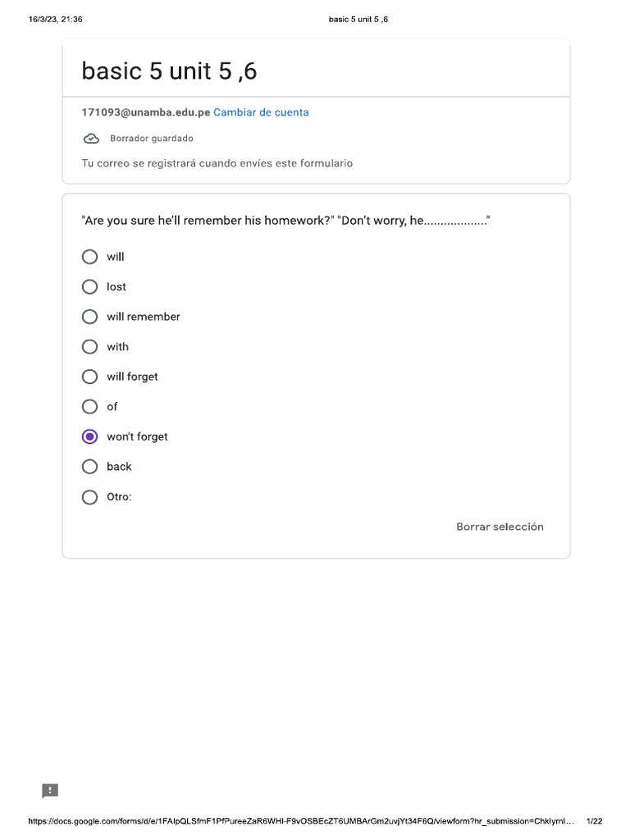Select the "will forget" answer
This screenshot has width=630, height=840.
click(90, 377)
